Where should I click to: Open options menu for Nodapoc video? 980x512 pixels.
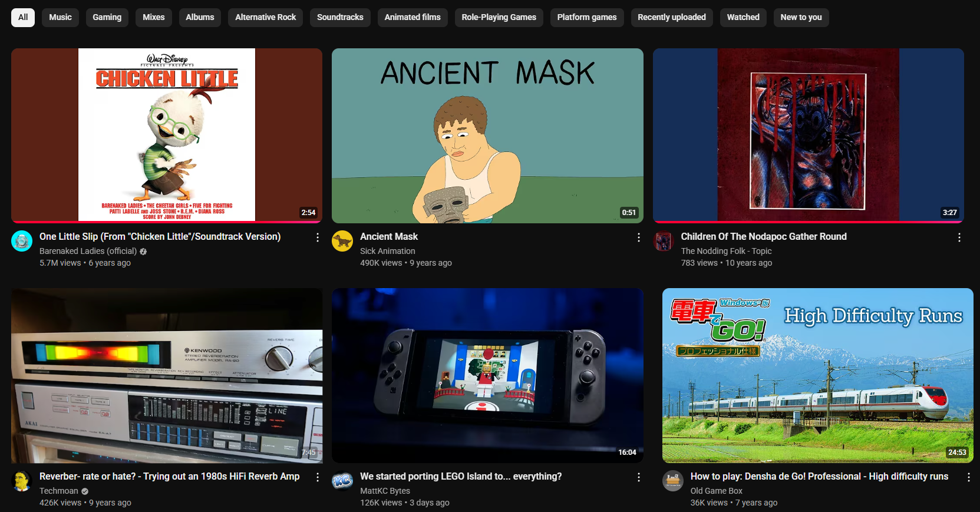coord(959,237)
